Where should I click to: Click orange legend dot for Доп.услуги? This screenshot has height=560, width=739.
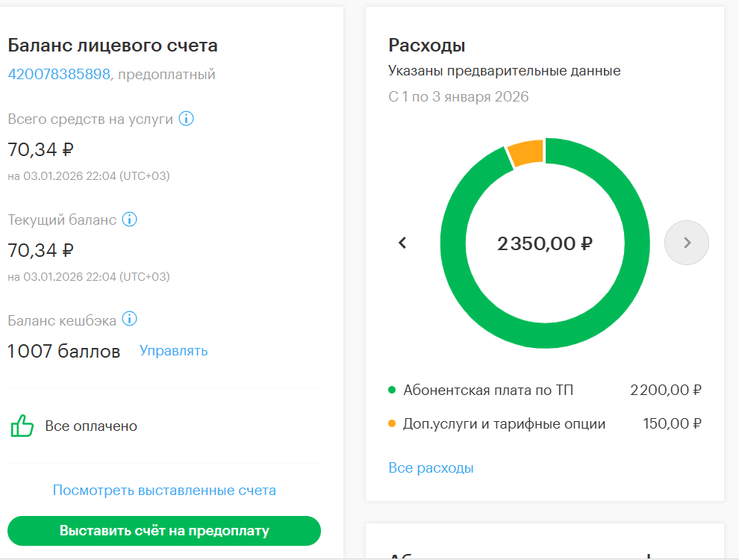[392, 424]
